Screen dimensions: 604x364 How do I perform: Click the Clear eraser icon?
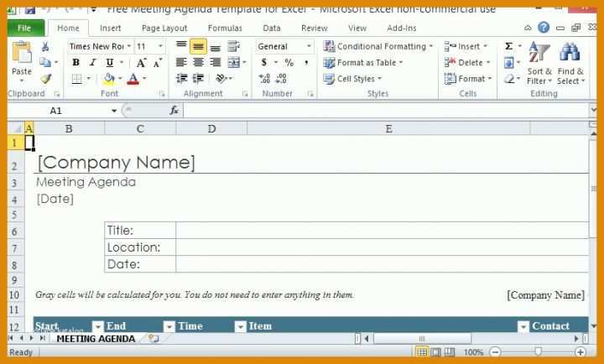point(509,79)
